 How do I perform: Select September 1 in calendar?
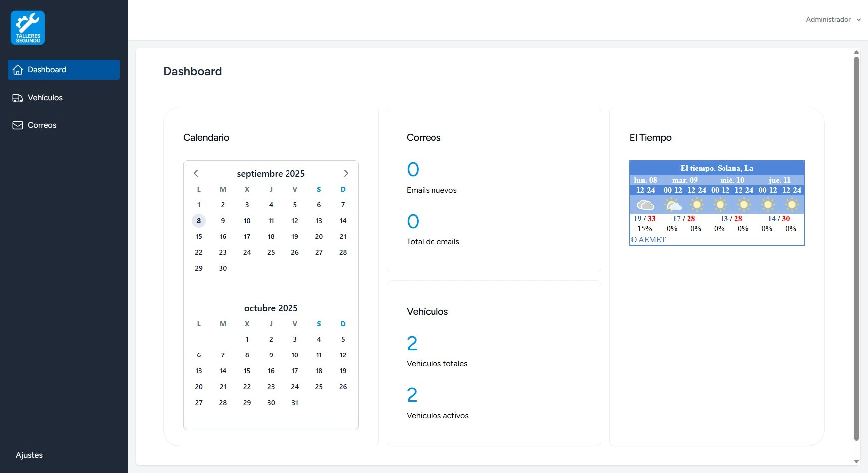[x=199, y=205]
